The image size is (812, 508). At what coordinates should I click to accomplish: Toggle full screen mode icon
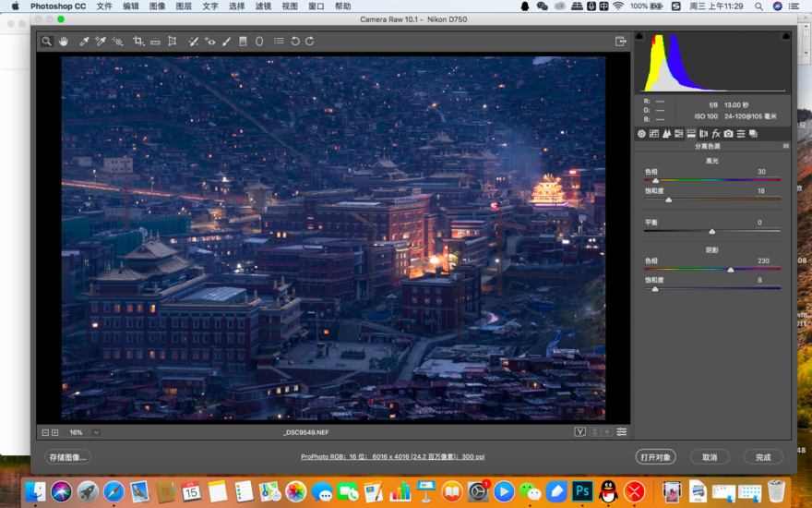(621, 42)
